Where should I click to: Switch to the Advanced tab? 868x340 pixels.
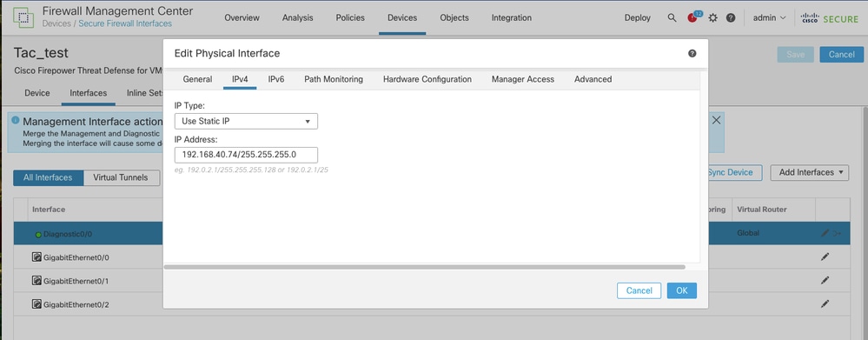593,79
